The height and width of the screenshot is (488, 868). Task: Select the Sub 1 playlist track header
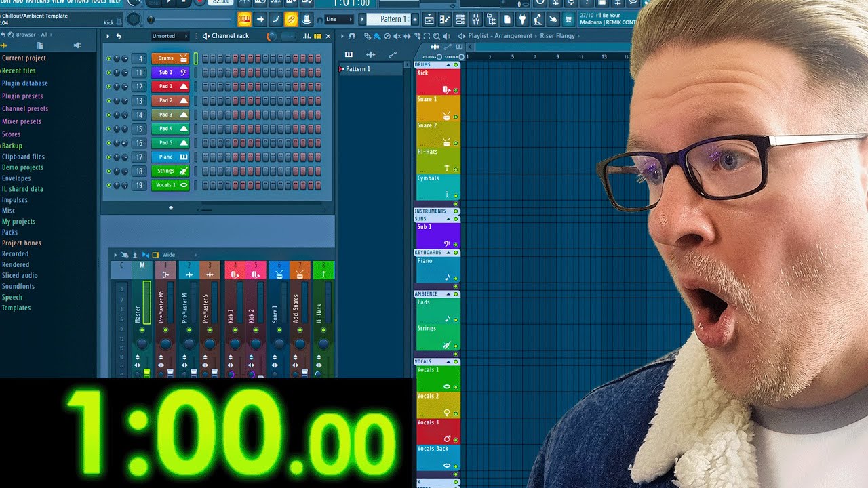(x=438, y=236)
